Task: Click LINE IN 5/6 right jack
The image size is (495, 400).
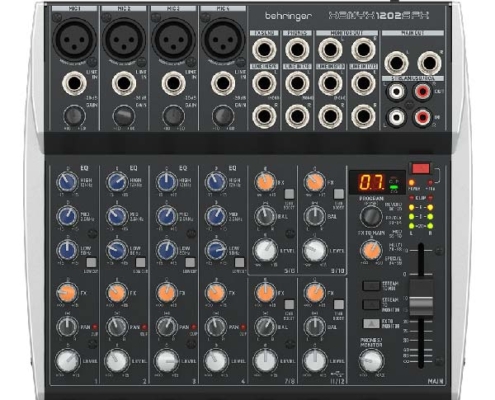Action: click(x=264, y=116)
